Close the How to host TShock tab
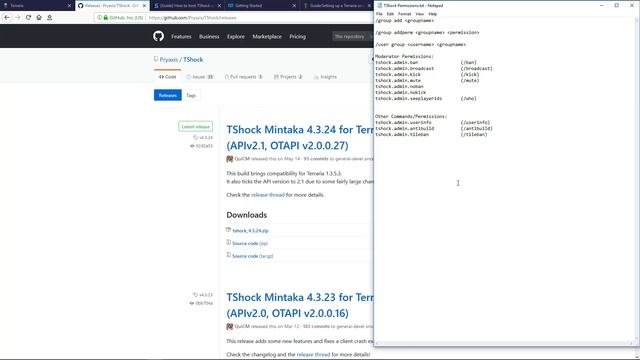The width and height of the screenshot is (640, 360). click(219, 6)
